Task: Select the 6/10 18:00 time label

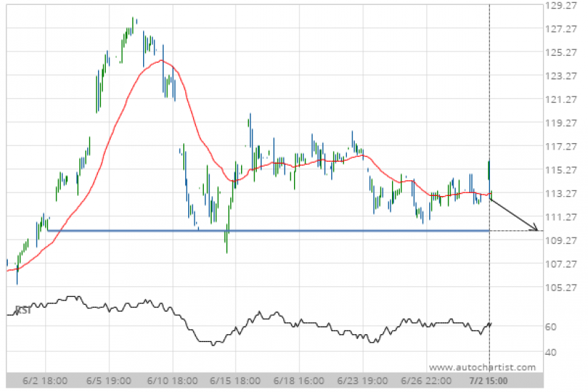Action: click(172, 381)
